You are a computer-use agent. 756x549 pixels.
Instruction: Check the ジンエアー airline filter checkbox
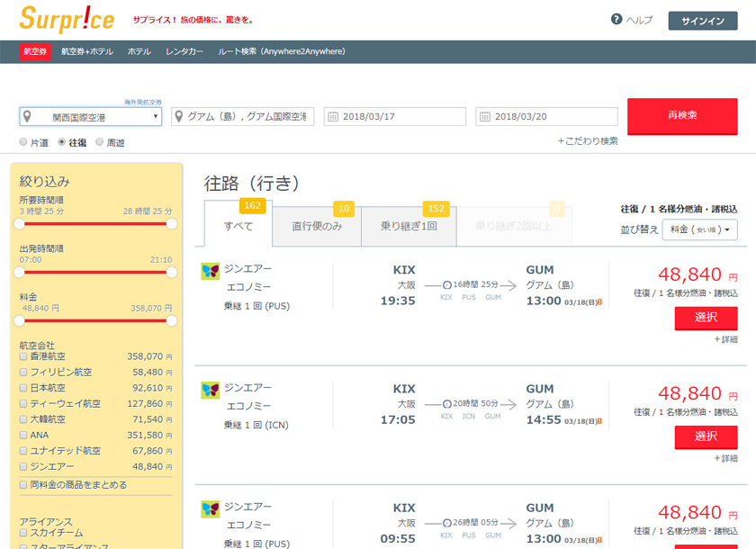23,466
